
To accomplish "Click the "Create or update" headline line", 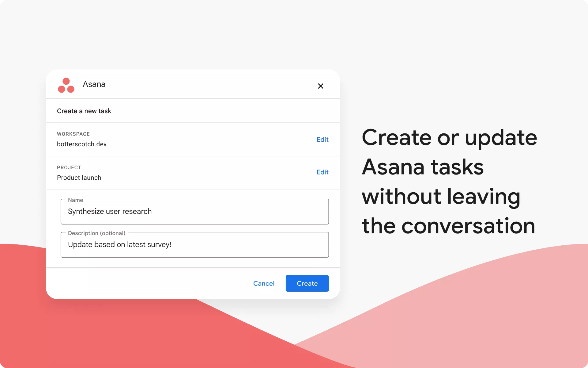I will (x=449, y=137).
